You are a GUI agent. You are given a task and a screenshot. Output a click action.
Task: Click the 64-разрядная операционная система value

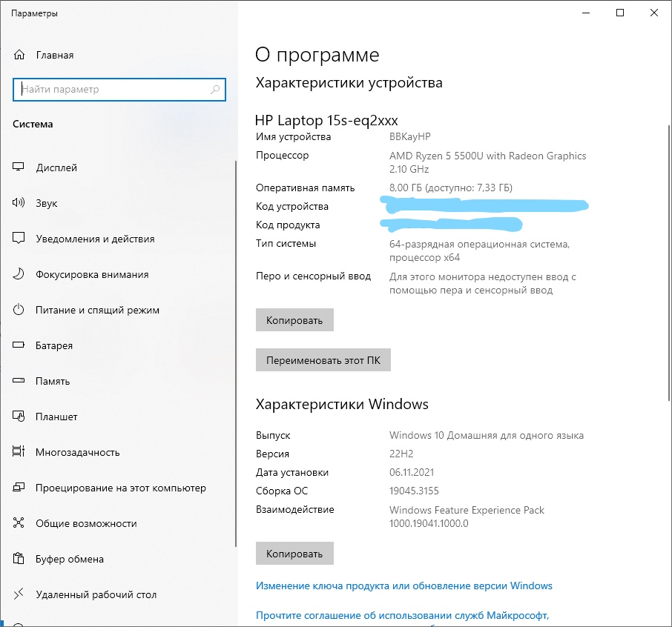pos(480,251)
